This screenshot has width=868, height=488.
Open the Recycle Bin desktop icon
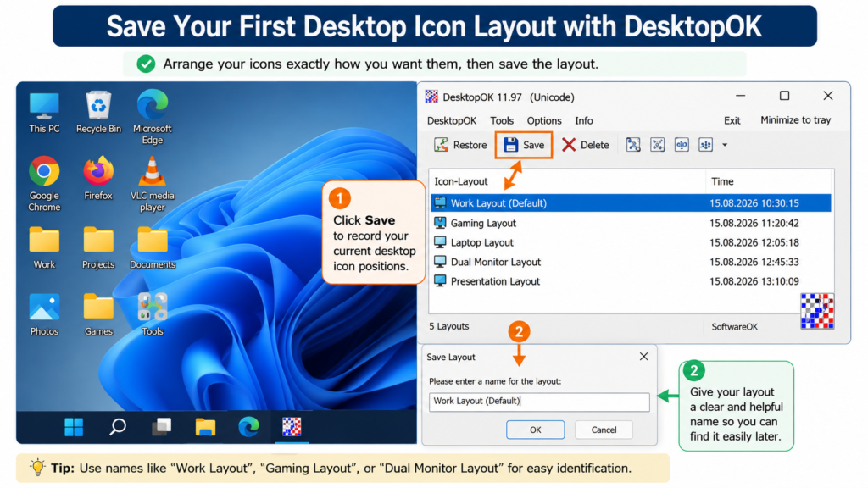98,113
